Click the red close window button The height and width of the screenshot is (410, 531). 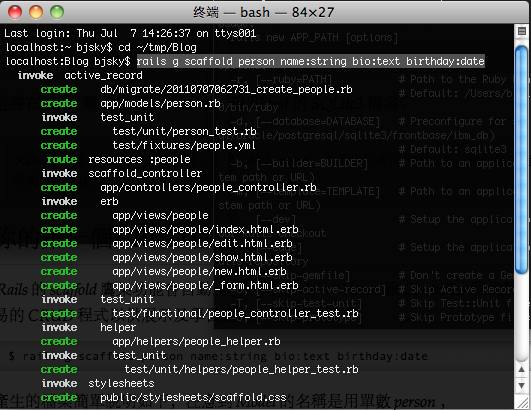(15, 12)
